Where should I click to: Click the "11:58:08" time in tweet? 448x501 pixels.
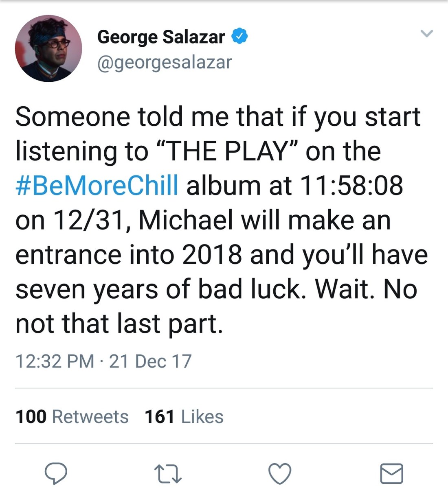point(351,186)
